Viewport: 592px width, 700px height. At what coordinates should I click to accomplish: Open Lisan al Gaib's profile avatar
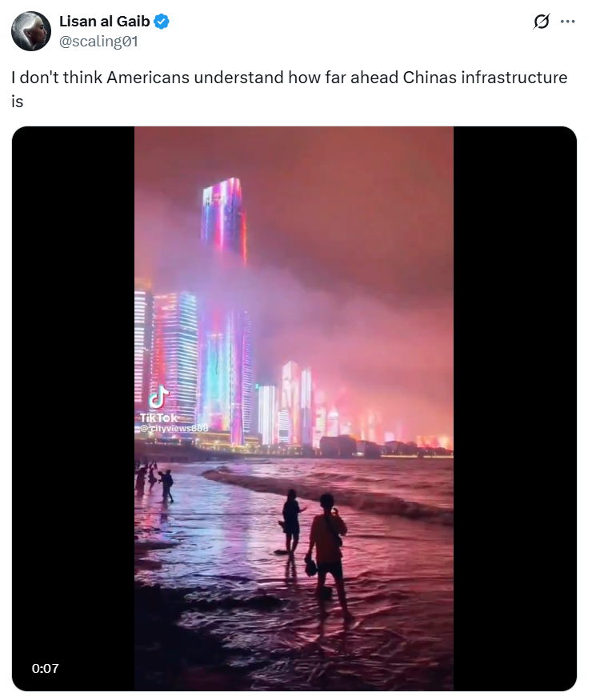click(31, 31)
